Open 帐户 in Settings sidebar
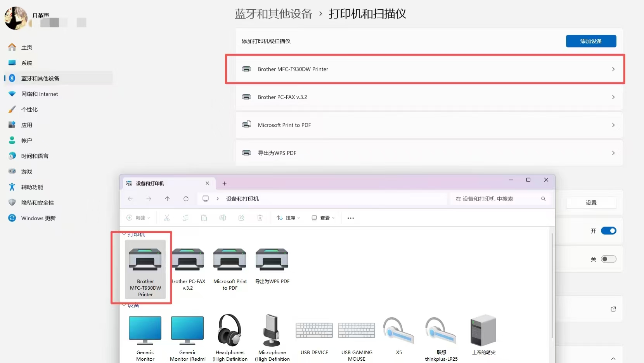This screenshot has height=363, width=644. (x=59, y=140)
